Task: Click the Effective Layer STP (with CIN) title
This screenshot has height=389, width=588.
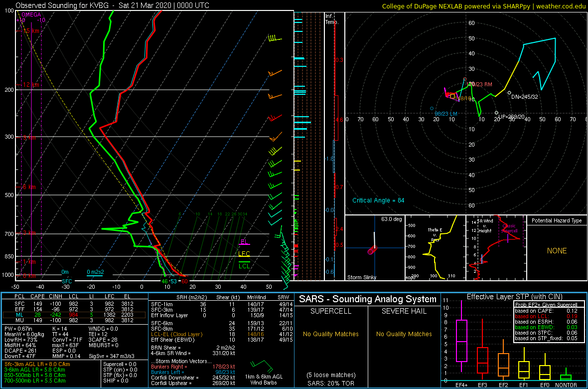Action: tap(514, 297)
